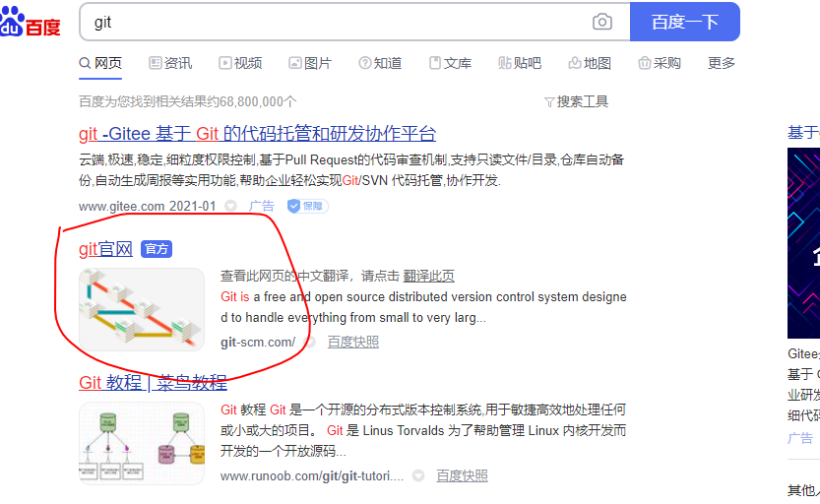
Task: Open the 图片 tab
Action: tap(310, 63)
